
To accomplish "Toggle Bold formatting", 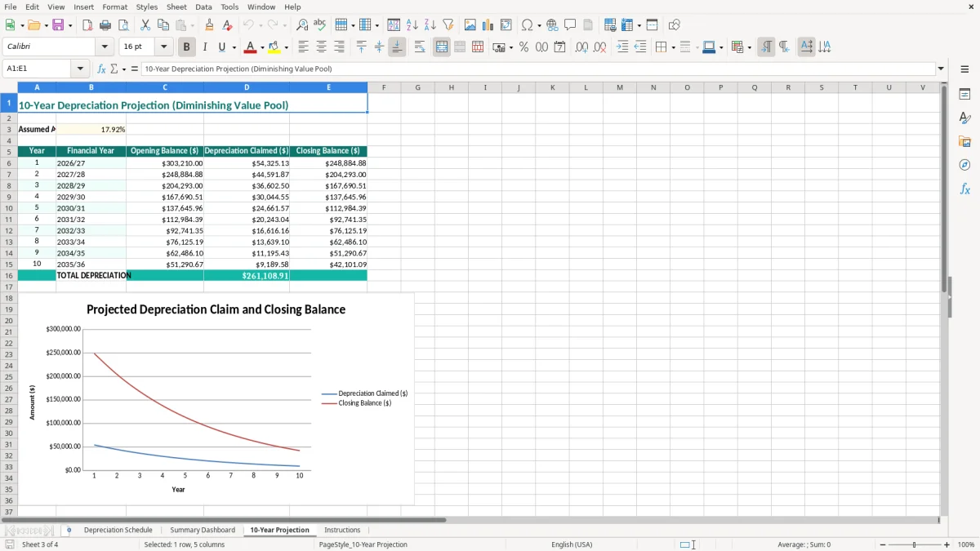I will (x=186, y=47).
